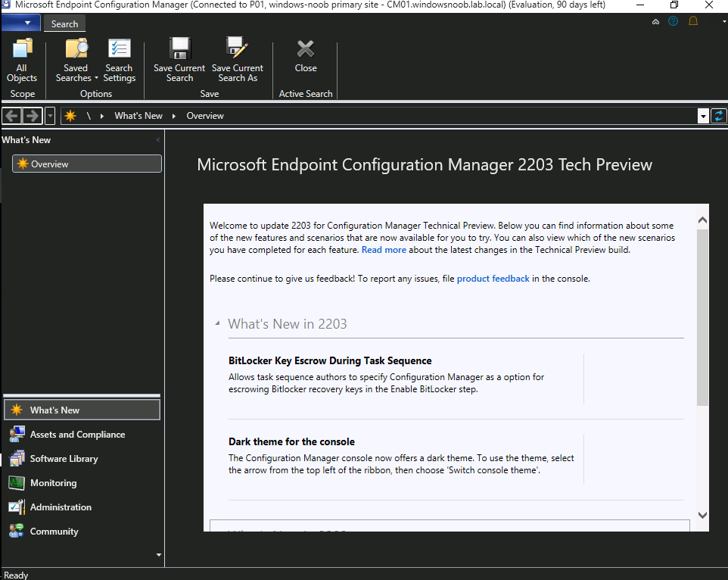Open the product feedback link
Viewport: 728px width, 580px height.
pos(493,279)
